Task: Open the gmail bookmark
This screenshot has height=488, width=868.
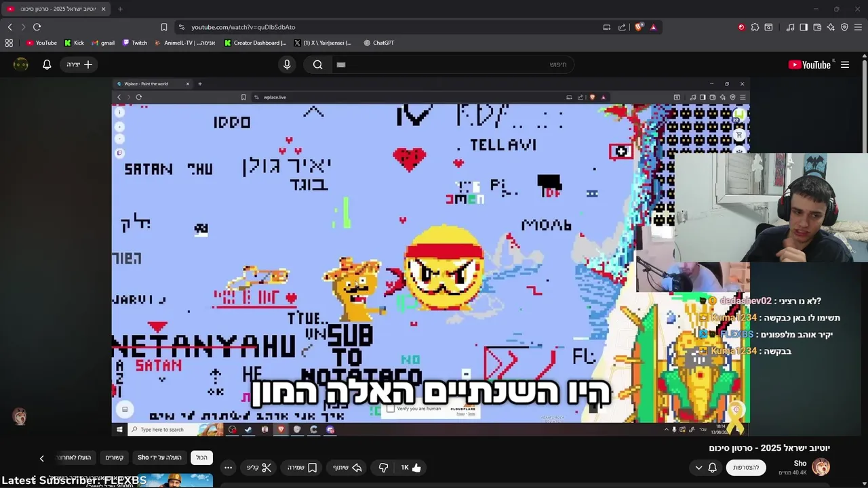Action: pyautogui.click(x=103, y=43)
